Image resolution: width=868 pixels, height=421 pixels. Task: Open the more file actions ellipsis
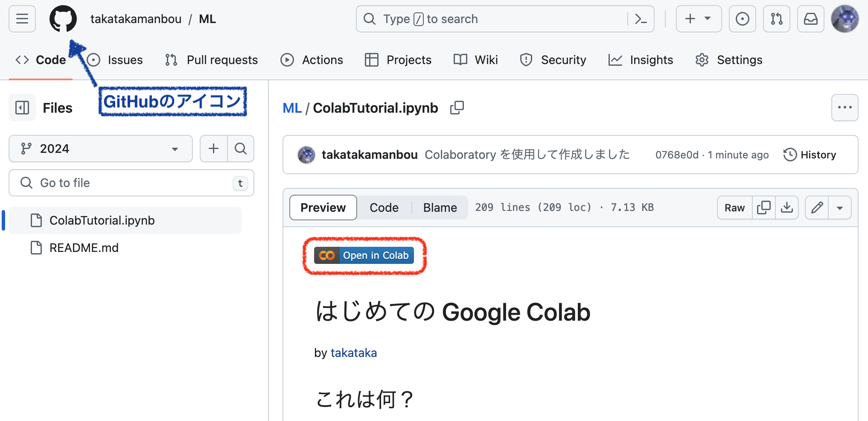click(x=845, y=108)
